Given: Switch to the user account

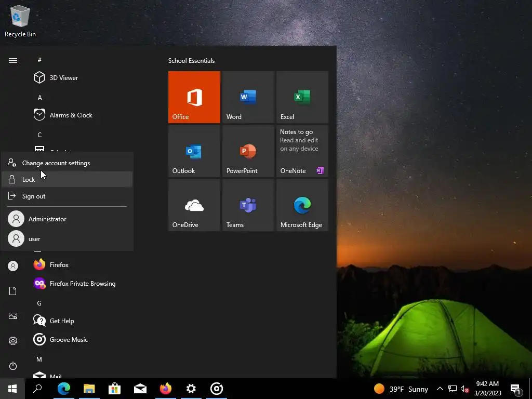Looking at the screenshot, I should pyautogui.click(x=67, y=238).
